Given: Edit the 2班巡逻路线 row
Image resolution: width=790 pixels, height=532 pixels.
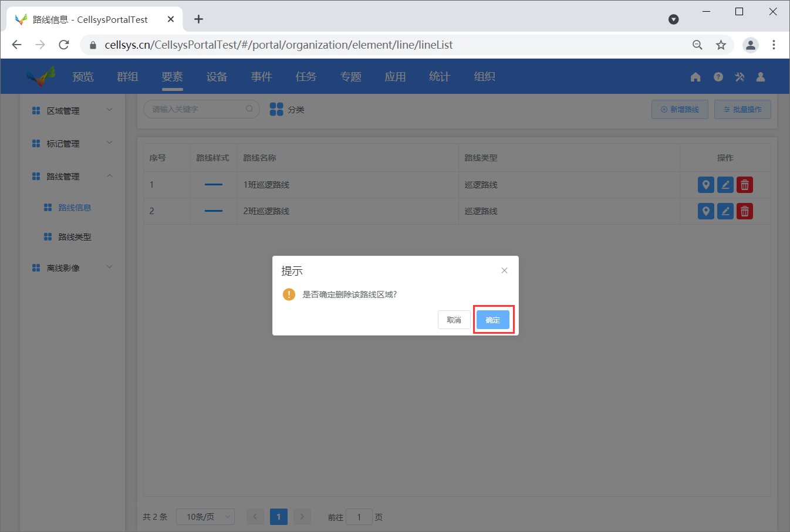Looking at the screenshot, I should [725, 211].
